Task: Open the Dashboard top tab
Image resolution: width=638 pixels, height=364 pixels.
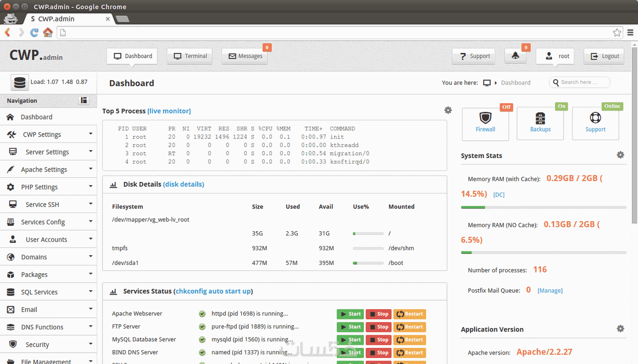Action: [x=132, y=56]
